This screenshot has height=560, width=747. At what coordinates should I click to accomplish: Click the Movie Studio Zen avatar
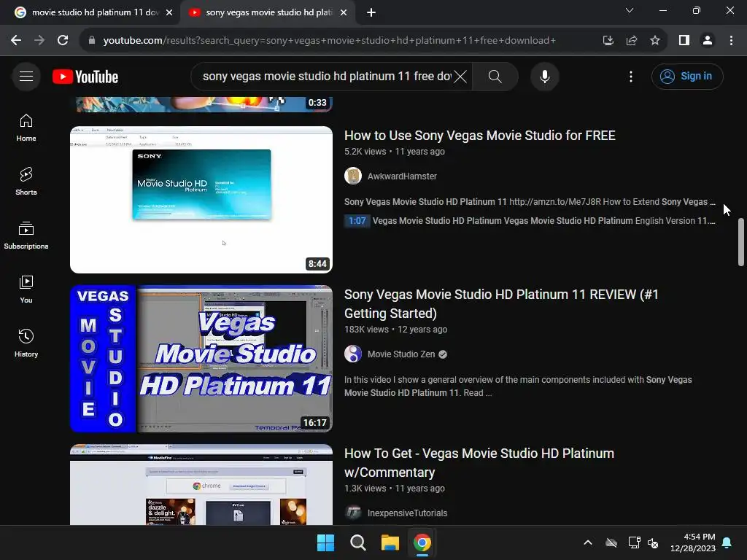coord(353,354)
